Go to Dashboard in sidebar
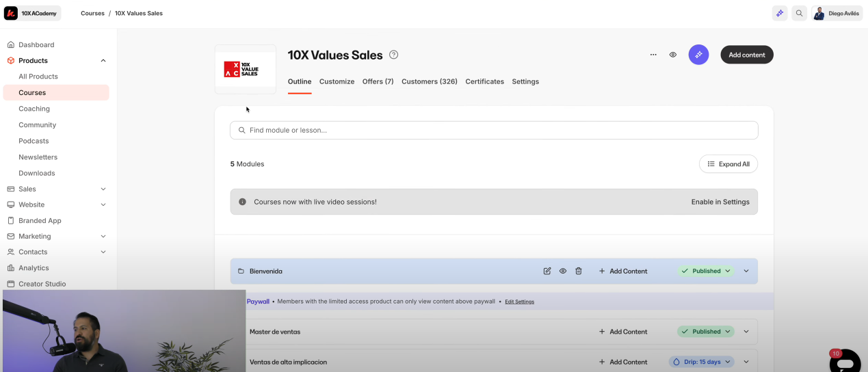The height and width of the screenshot is (372, 868). 36,44
